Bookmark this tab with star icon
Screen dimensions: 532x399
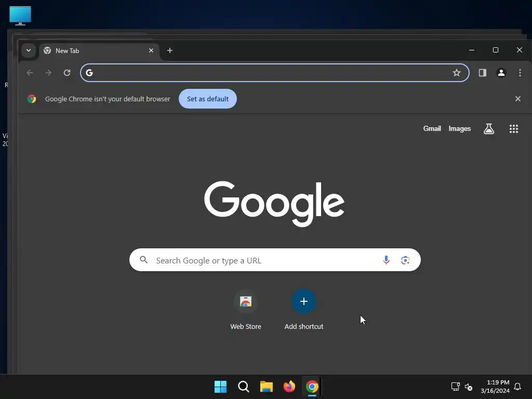click(456, 73)
